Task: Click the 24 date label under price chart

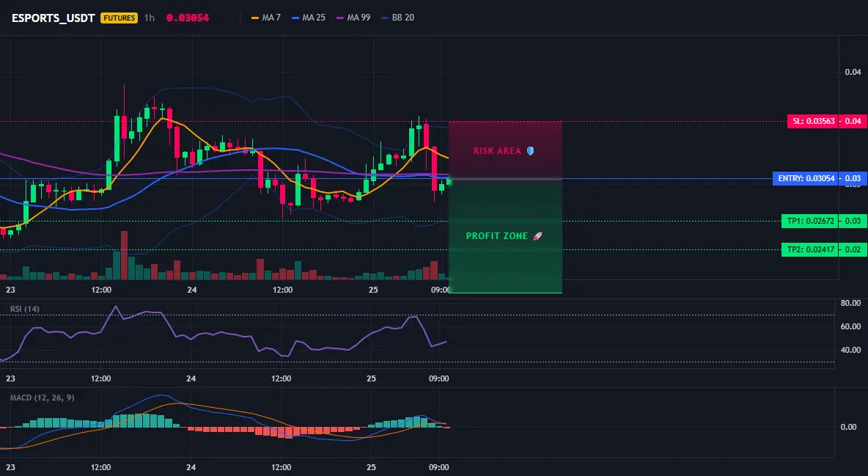Action: [x=191, y=290]
